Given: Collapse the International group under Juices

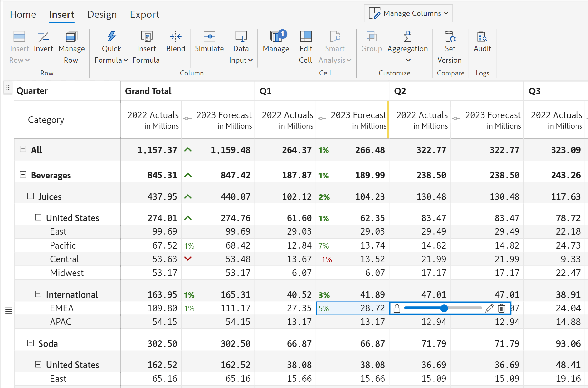Looking at the screenshot, I should coord(38,294).
